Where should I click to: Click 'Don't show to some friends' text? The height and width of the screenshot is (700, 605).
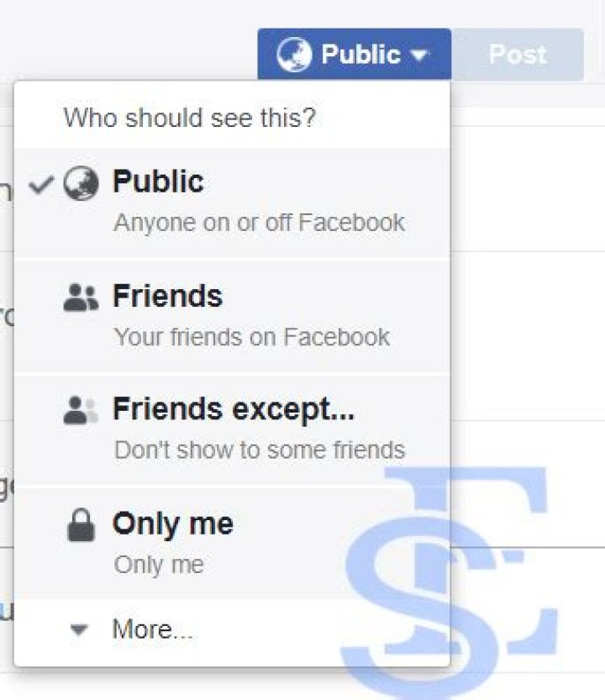pyautogui.click(x=260, y=450)
